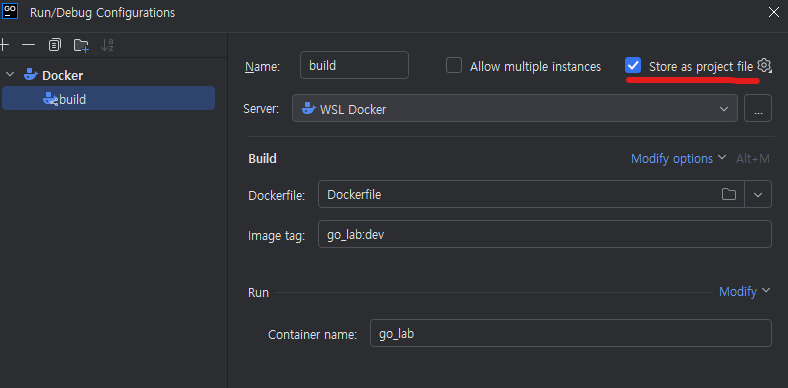Image resolution: width=788 pixels, height=388 pixels.
Task: Select the Docker group node
Action: (x=62, y=75)
